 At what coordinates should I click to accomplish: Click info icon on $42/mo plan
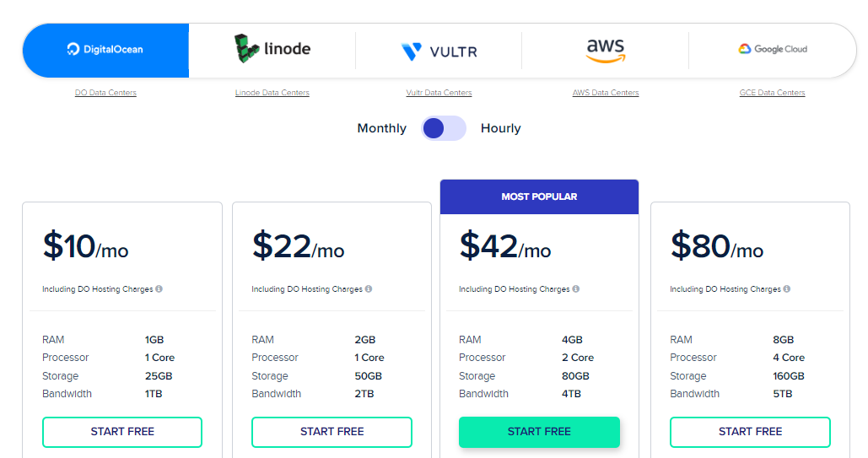coord(575,289)
